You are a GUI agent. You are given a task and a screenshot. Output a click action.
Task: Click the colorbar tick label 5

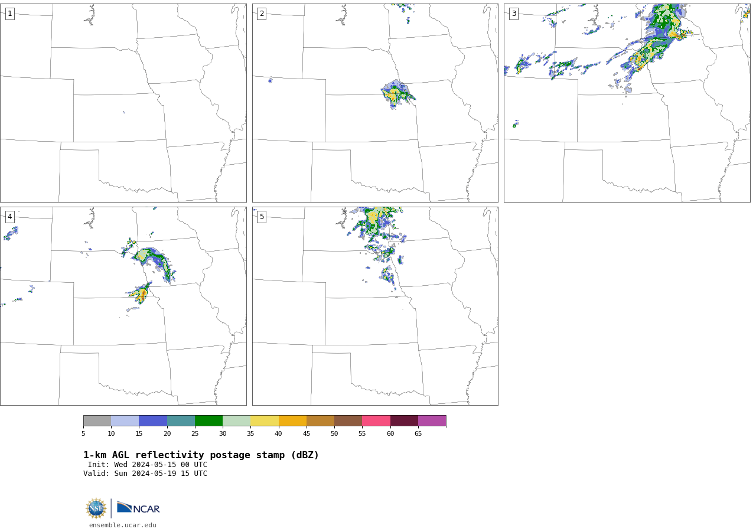(x=83, y=433)
